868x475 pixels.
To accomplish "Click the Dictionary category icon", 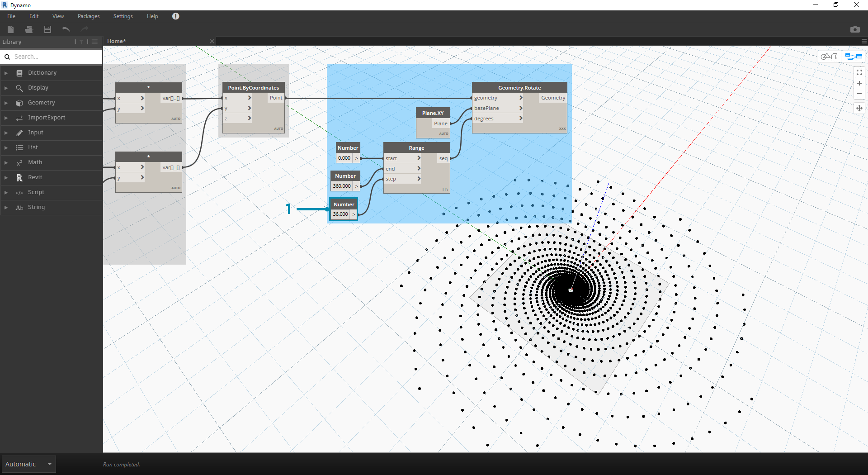I will pyautogui.click(x=19, y=73).
